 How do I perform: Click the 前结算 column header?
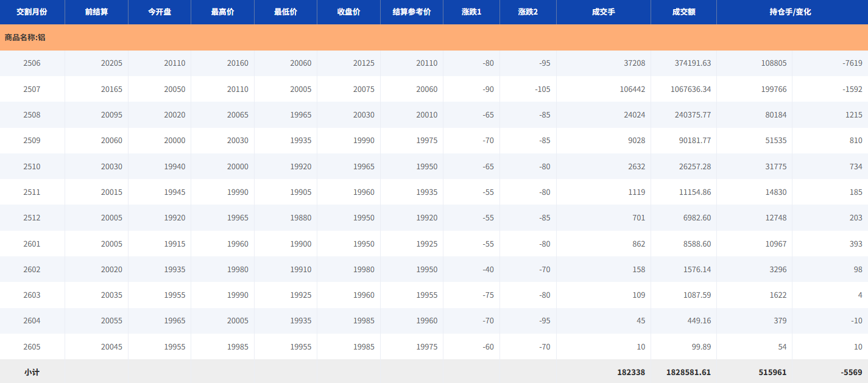[96, 12]
